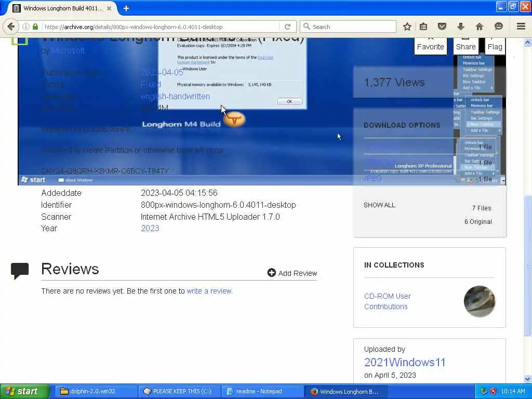Image resolution: width=532 pixels, height=399 pixels.
Task: Open the Hello chat smiley icon
Action: (x=498, y=26)
